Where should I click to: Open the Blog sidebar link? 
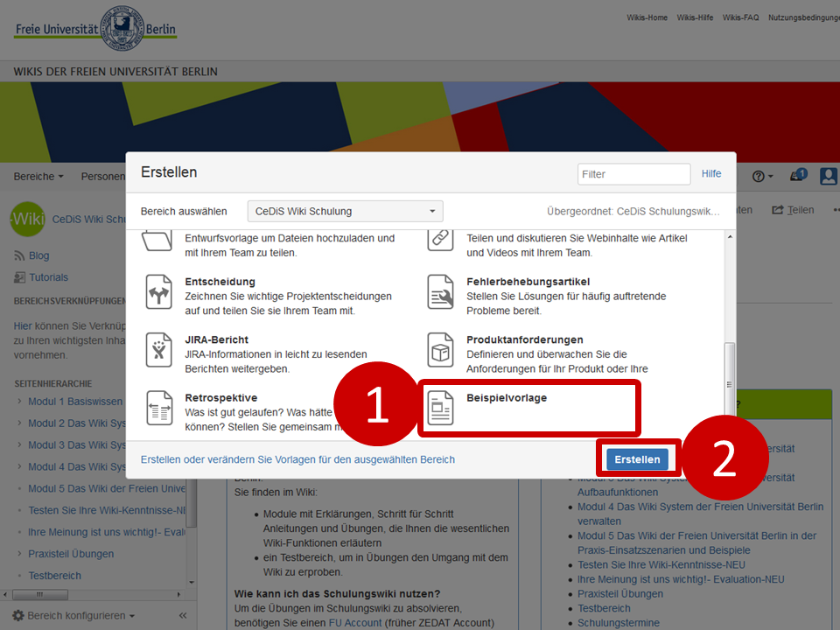38,255
